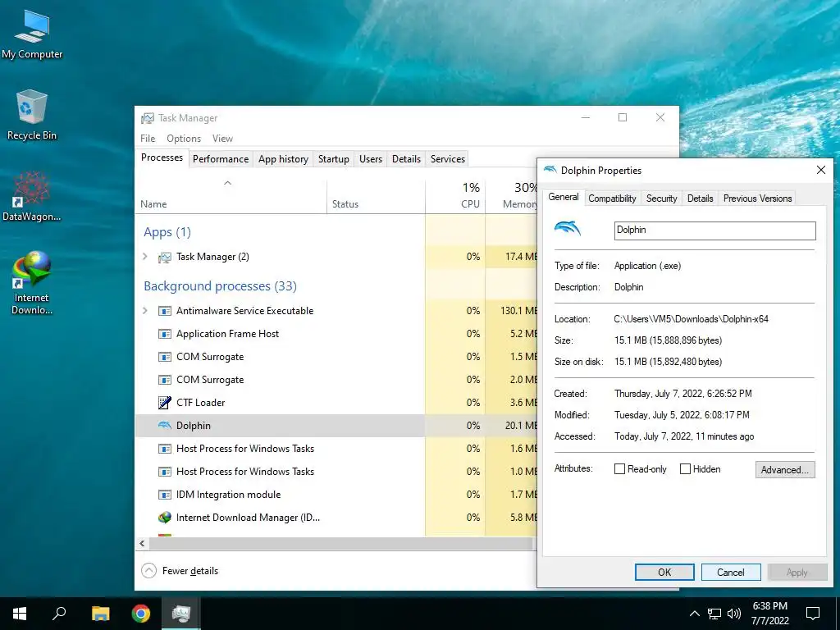The height and width of the screenshot is (630, 840).
Task: Open the Options menu in Task Manager
Action: pos(184,138)
